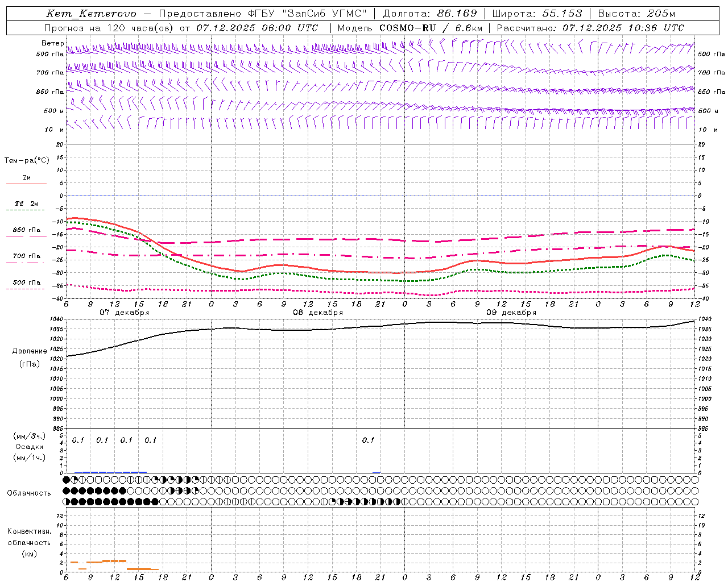Select the 700 гПа temperature legend entry
728x582 pixels.
click(x=26, y=256)
